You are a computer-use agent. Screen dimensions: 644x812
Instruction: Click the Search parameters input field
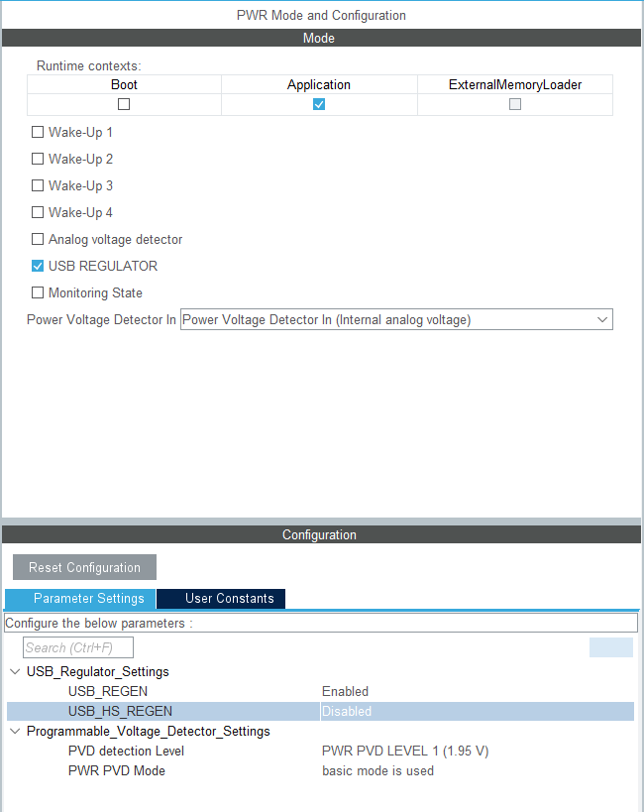[78, 647]
